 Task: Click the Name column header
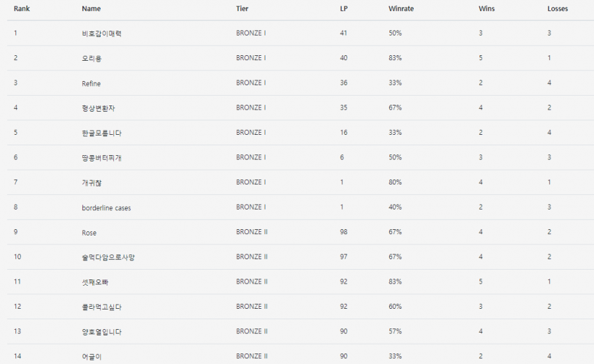pos(91,9)
